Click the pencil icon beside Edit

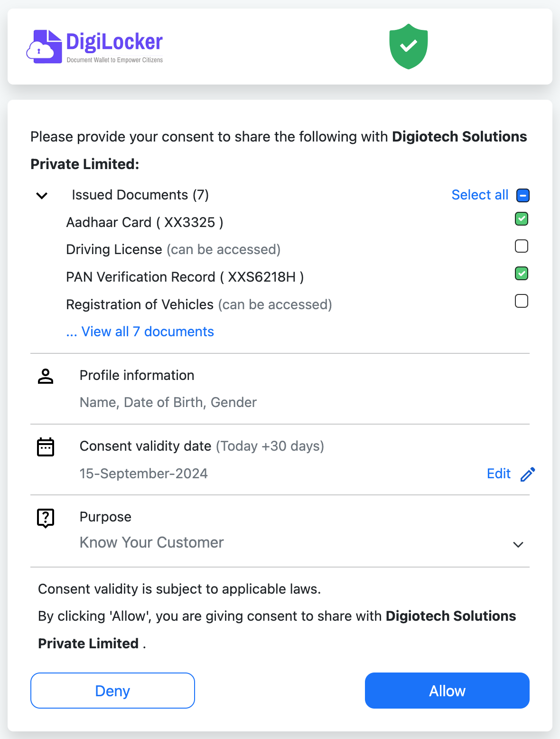point(527,474)
